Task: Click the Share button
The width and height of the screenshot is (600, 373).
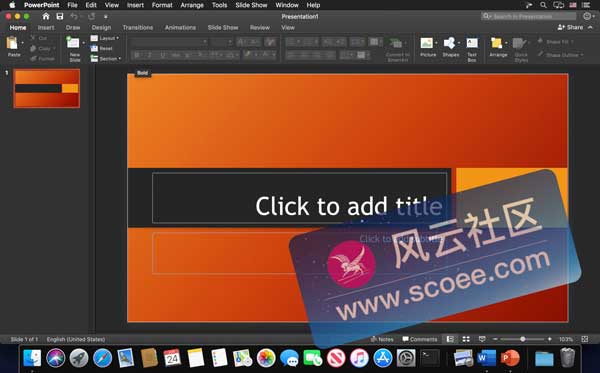Action: [571, 27]
